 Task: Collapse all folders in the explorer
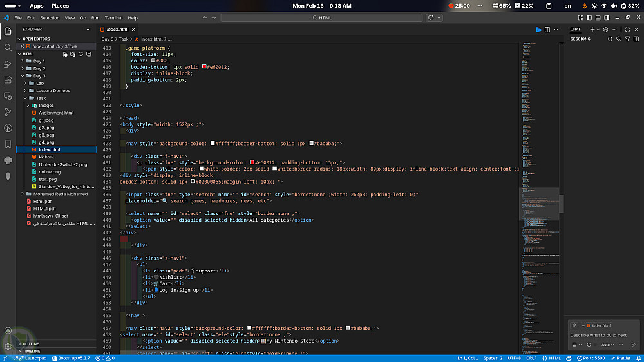click(90, 54)
